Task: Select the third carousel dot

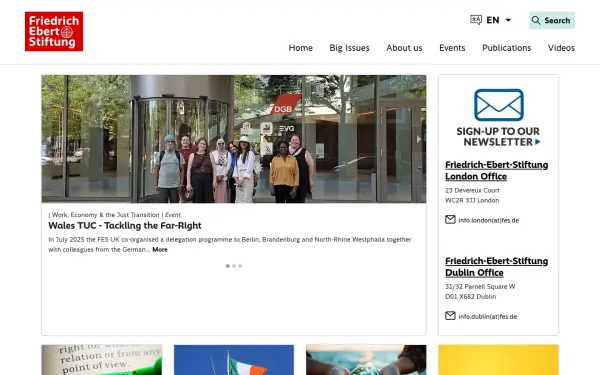Action: pyautogui.click(x=240, y=266)
